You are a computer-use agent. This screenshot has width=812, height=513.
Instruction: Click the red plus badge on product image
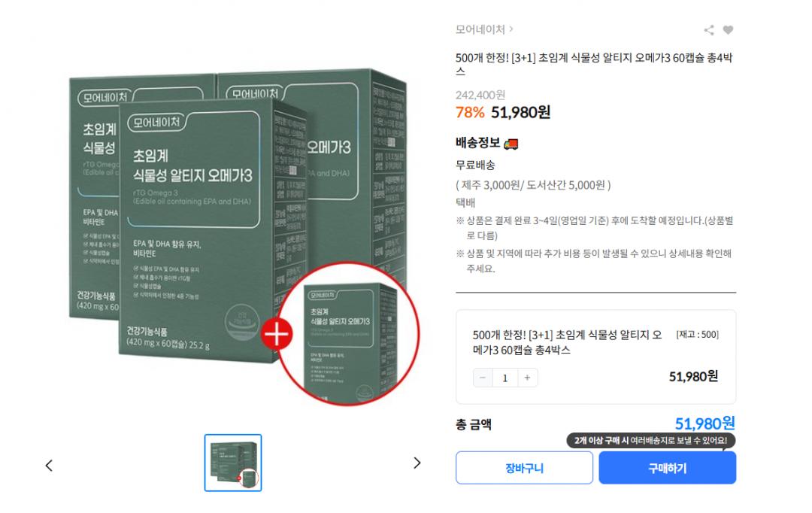[277, 334]
